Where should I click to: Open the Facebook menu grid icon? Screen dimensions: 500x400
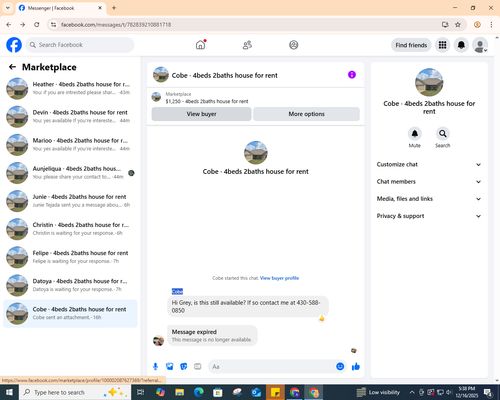click(x=442, y=45)
